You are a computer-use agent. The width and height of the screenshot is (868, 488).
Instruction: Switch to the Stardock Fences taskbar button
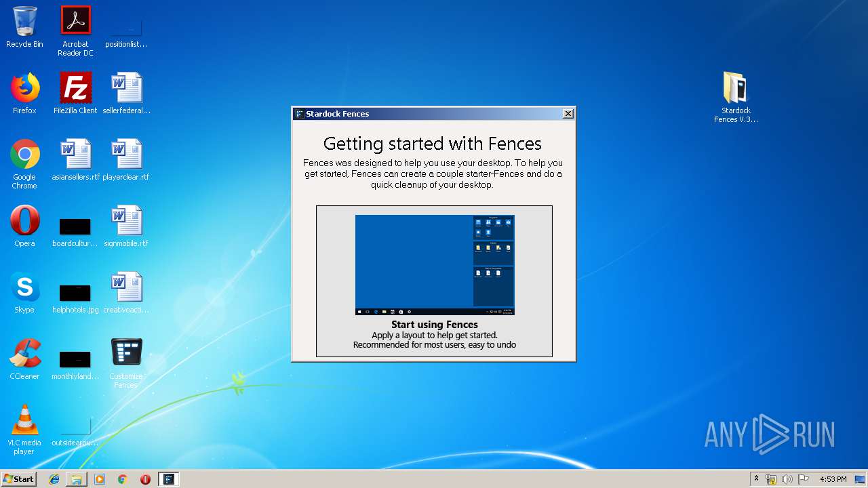(169, 479)
